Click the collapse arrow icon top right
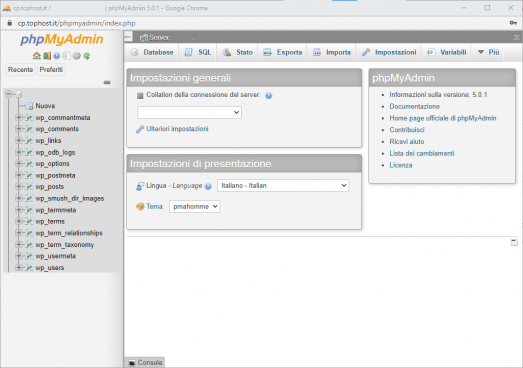The width and height of the screenshot is (523, 368). (516, 38)
